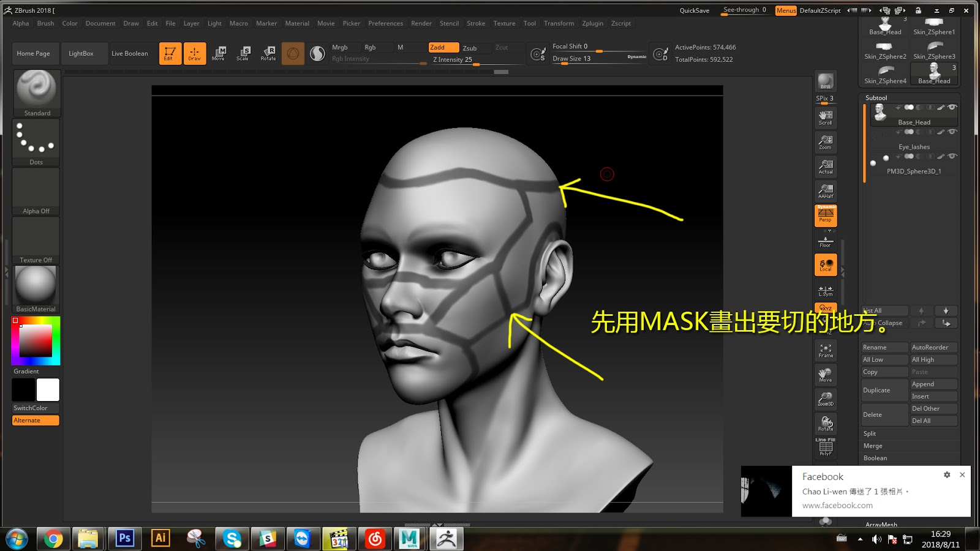Set canvas to AAHalf size
Image resolution: width=980 pixels, height=551 pixels.
tap(826, 190)
